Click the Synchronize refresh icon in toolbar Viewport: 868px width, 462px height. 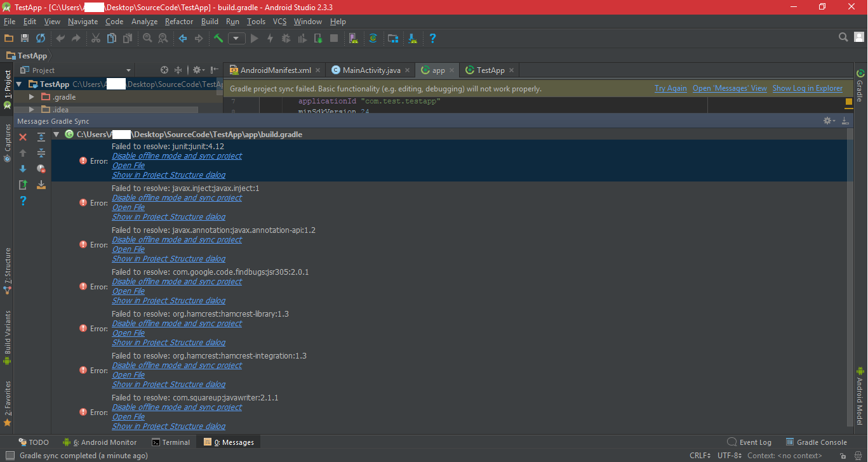[41, 39]
